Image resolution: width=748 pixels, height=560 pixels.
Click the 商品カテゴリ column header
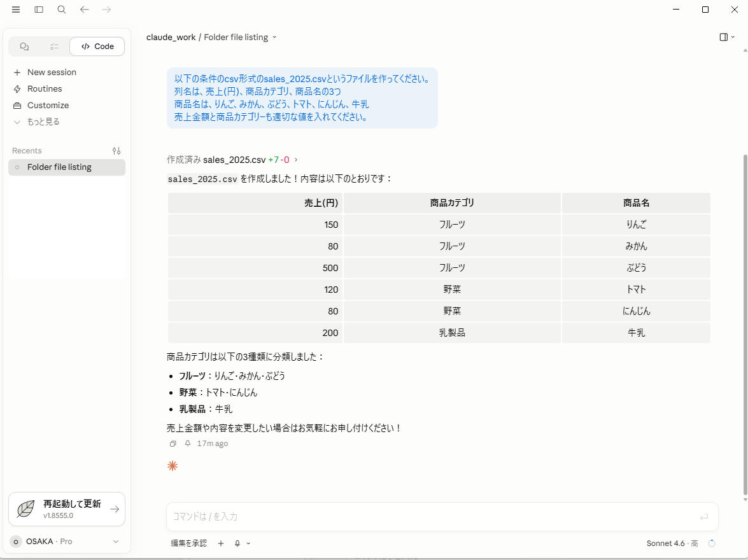click(x=452, y=203)
